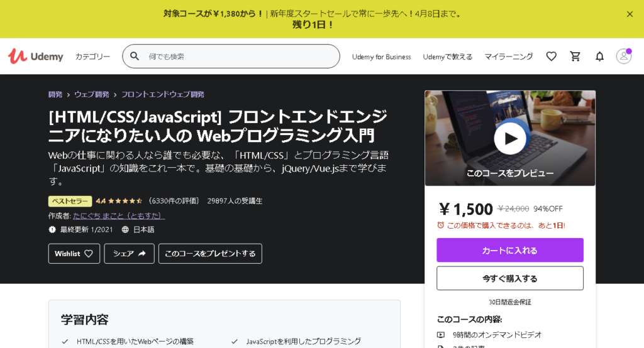The height and width of the screenshot is (348, 644).
Task: Close the yellow sale banner
Action: [630, 14]
